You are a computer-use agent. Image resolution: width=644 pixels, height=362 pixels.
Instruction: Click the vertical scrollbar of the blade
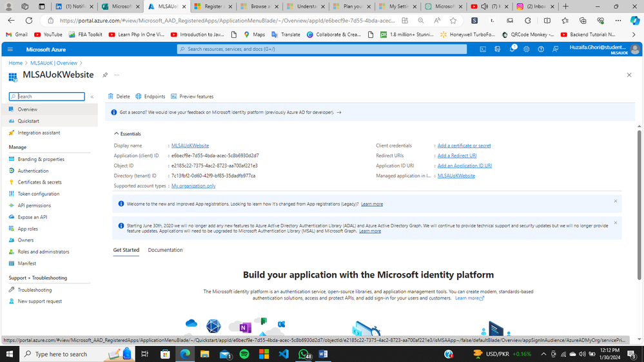[x=639, y=205]
